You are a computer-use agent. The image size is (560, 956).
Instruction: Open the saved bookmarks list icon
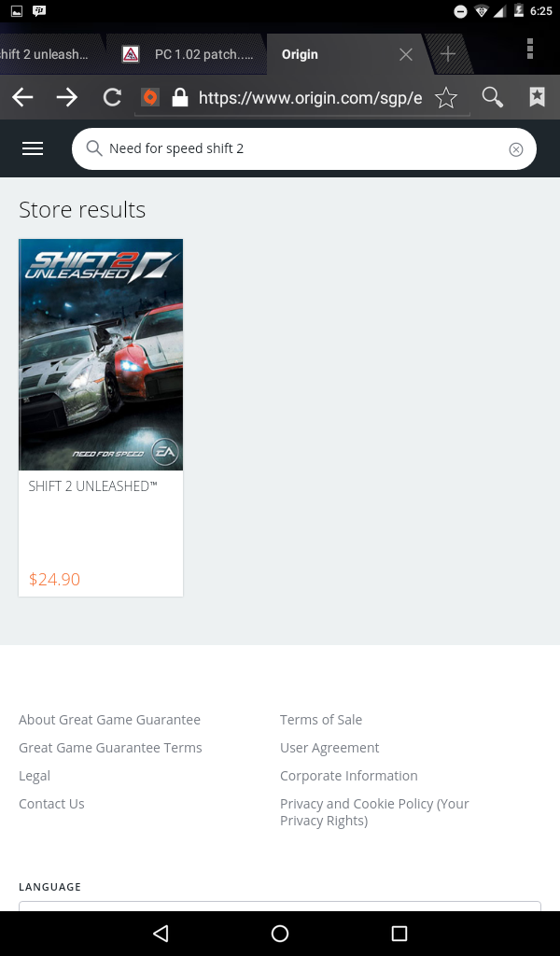pyautogui.click(x=537, y=97)
